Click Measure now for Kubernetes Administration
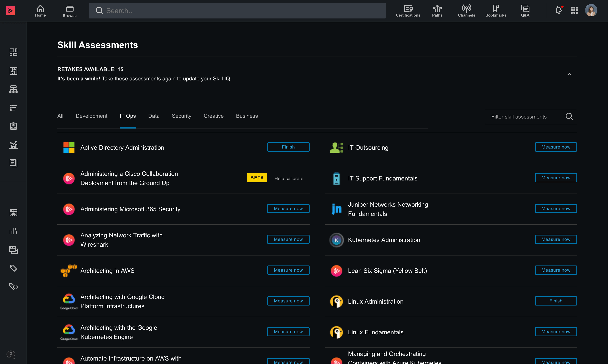608x364 pixels. (x=555, y=239)
